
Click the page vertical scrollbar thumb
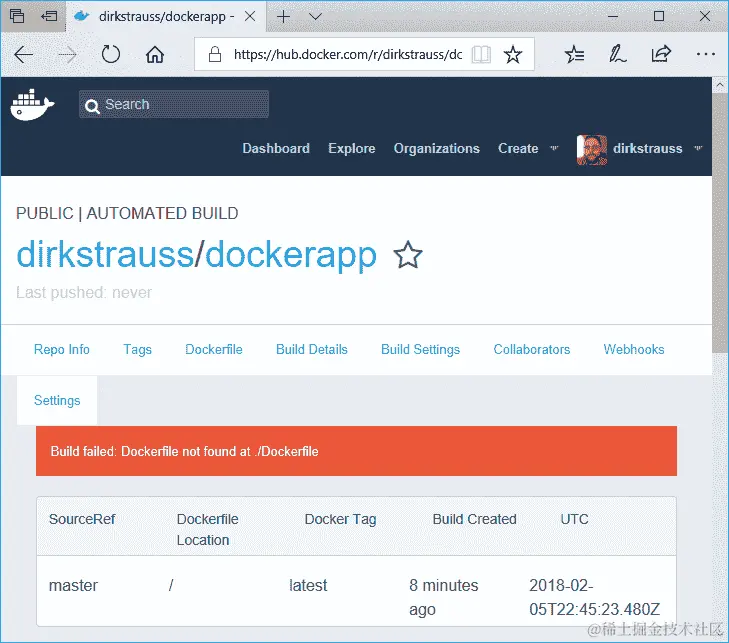click(720, 223)
